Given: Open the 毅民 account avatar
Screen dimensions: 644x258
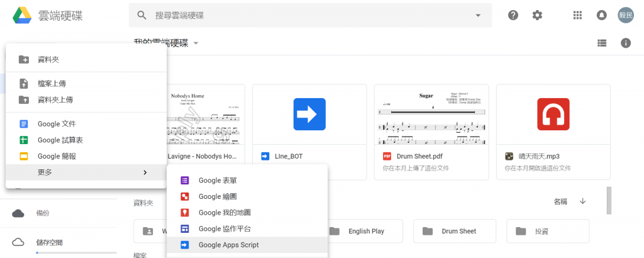Looking at the screenshot, I should [626, 15].
